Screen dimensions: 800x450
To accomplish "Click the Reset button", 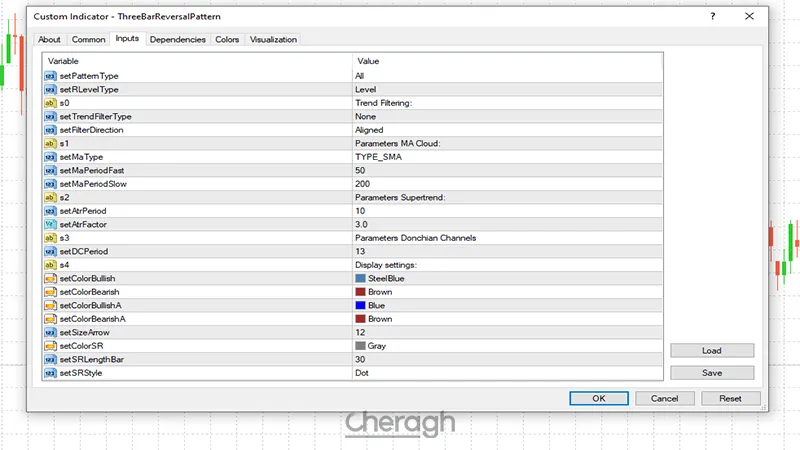I will pyautogui.click(x=730, y=398).
